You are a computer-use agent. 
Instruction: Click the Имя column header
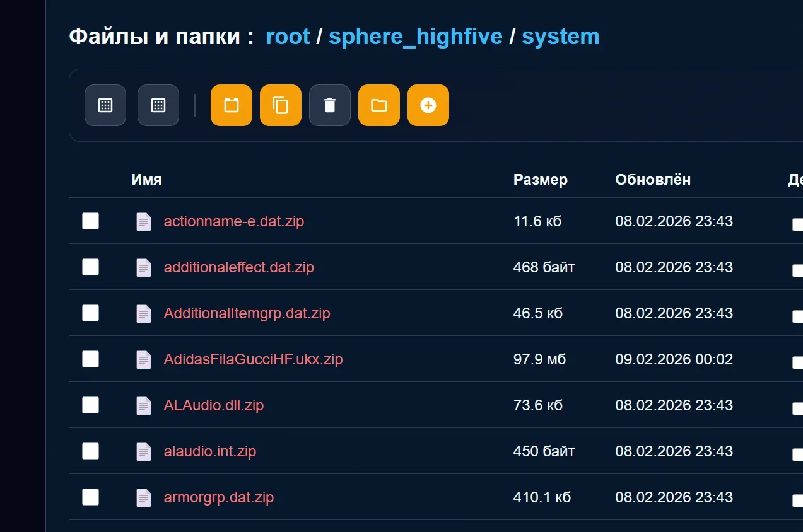point(147,180)
